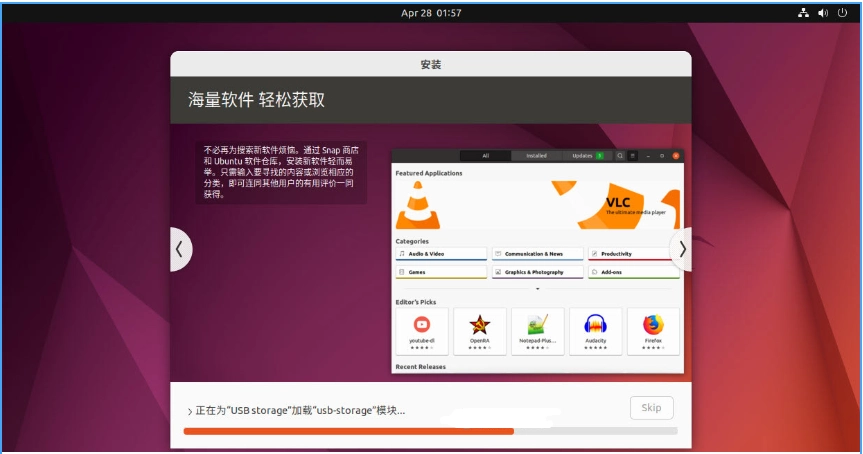Select the All tab in software preview
This screenshot has height=454, width=863.
click(x=485, y=156)
